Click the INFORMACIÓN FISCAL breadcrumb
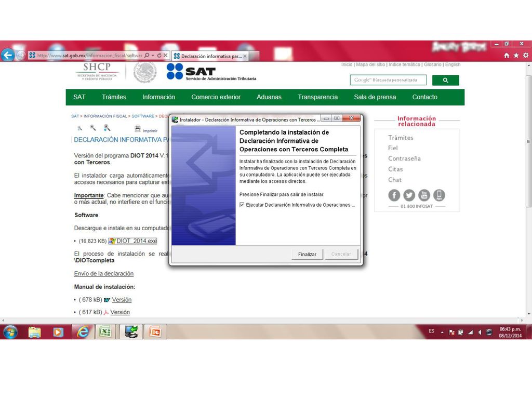 105,116
